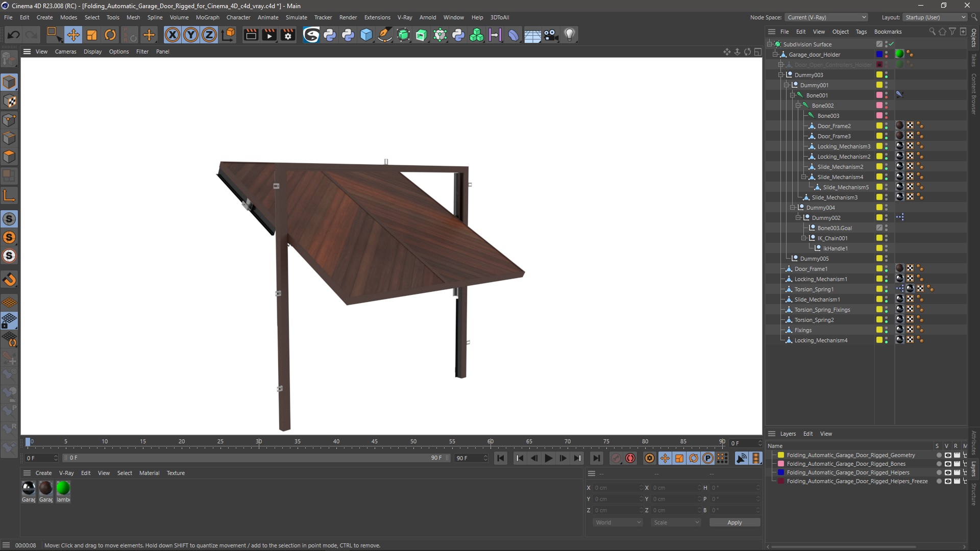Screen dimensions: 980x551
Task: Click frame 45 on the timeline ruler
Action: tap(375, 442)
